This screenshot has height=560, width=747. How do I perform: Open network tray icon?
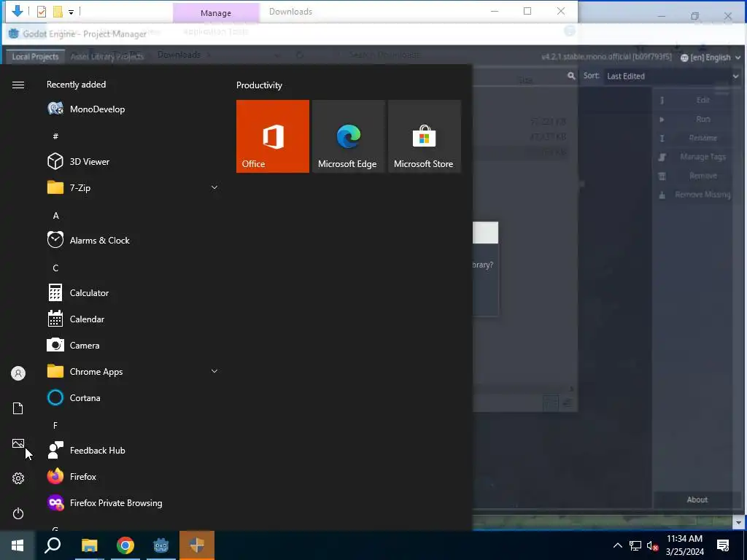[635, 545]
